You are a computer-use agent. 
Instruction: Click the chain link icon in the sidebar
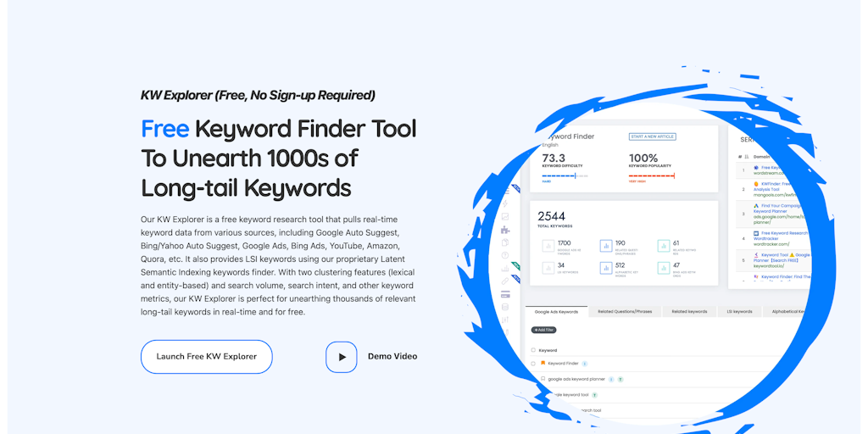click(505, 281)
